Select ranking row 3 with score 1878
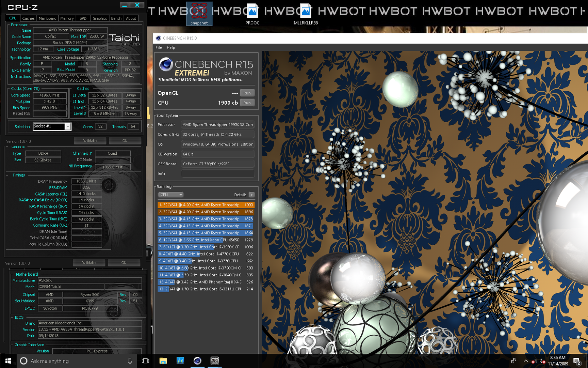The width and height of the screenshot is (588, 368). (x=206, y=219)
